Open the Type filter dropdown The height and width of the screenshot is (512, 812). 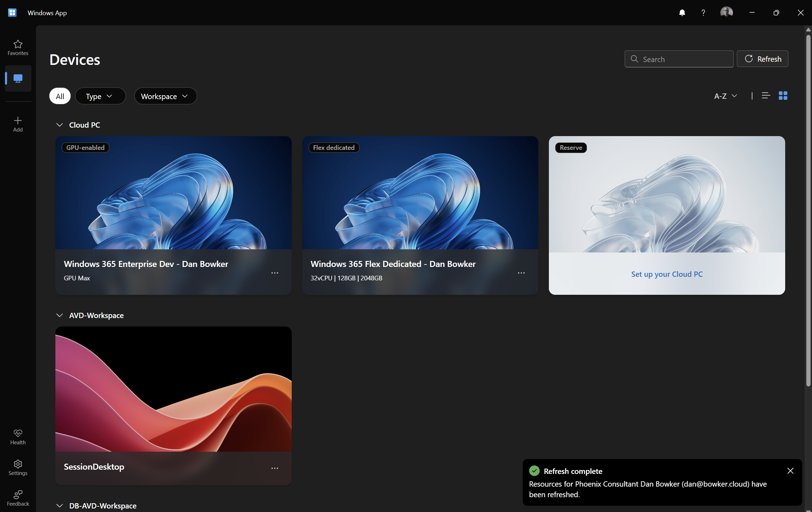(x=100, y=96)
